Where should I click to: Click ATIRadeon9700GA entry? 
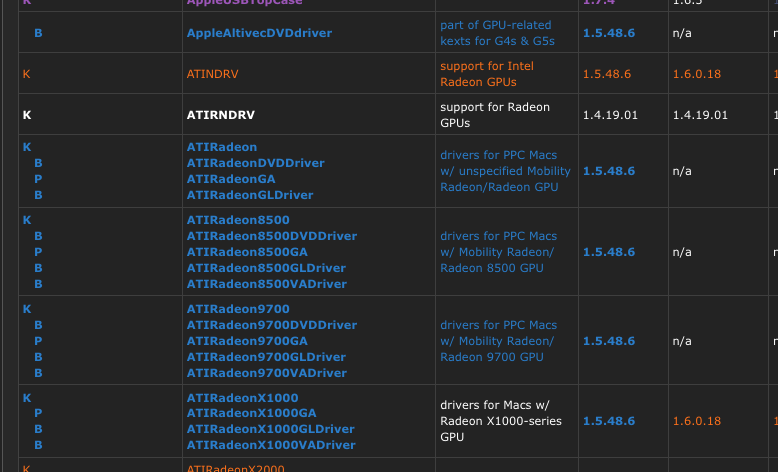247,341
